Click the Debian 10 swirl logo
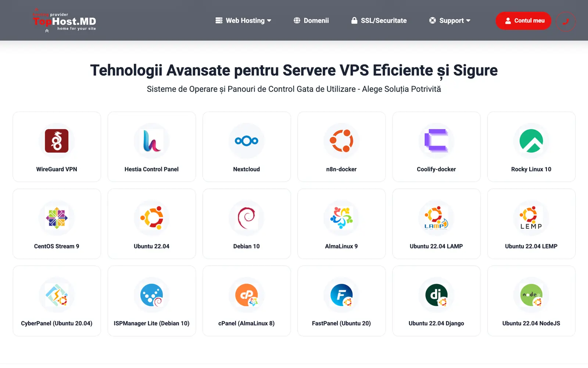This screenshot has width=588, height=368. (x=247, y=218)
